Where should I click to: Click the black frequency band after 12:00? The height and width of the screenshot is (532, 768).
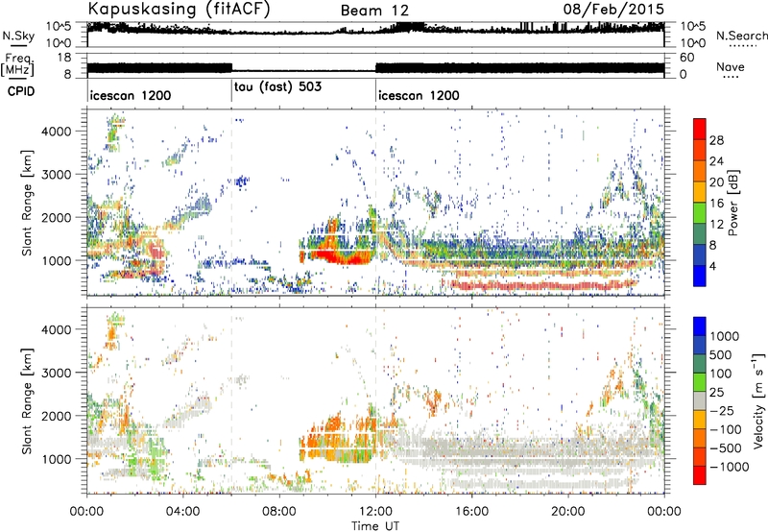pyautogui.click(x=519, y=68)
